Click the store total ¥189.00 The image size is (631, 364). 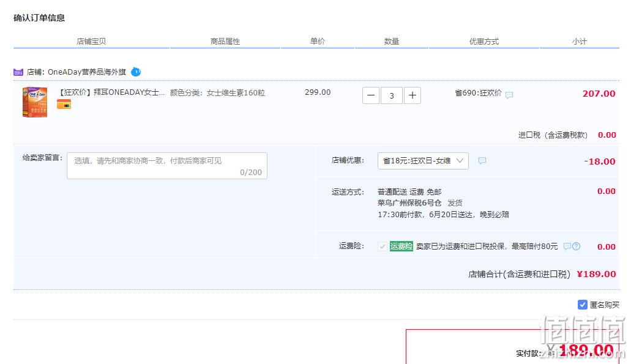coord(596,274)
